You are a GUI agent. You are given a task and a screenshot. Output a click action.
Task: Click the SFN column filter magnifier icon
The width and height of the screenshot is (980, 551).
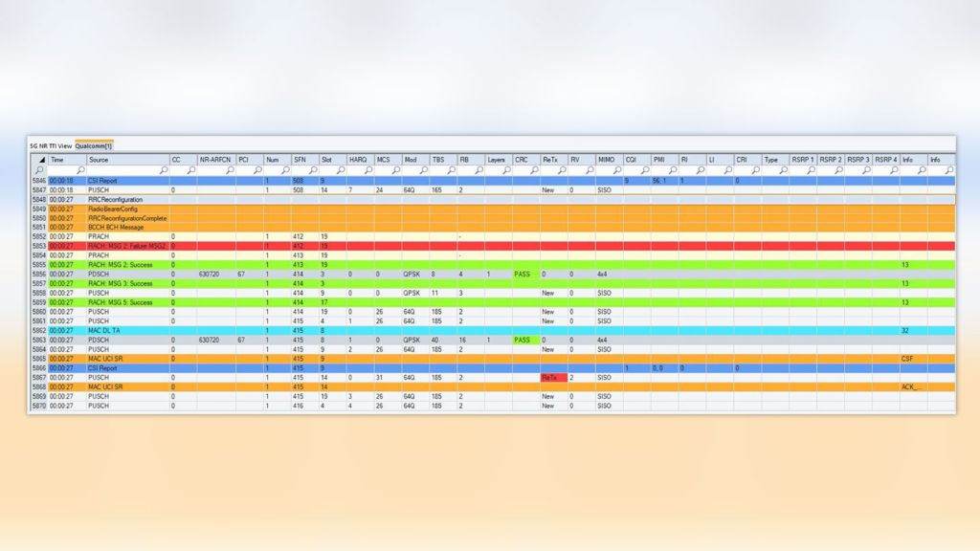click(313, 168)
